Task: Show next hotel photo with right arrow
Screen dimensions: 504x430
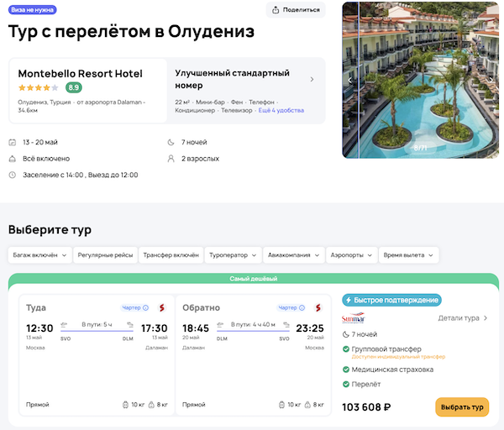Action: click(491, 80)
